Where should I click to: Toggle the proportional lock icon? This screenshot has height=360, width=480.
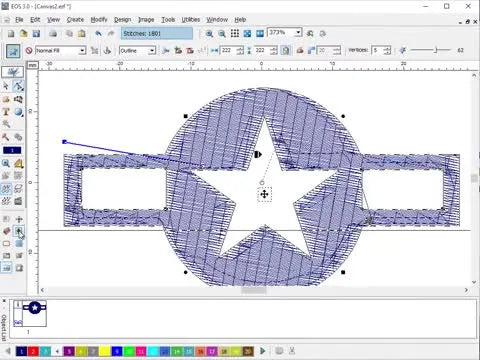286,50
